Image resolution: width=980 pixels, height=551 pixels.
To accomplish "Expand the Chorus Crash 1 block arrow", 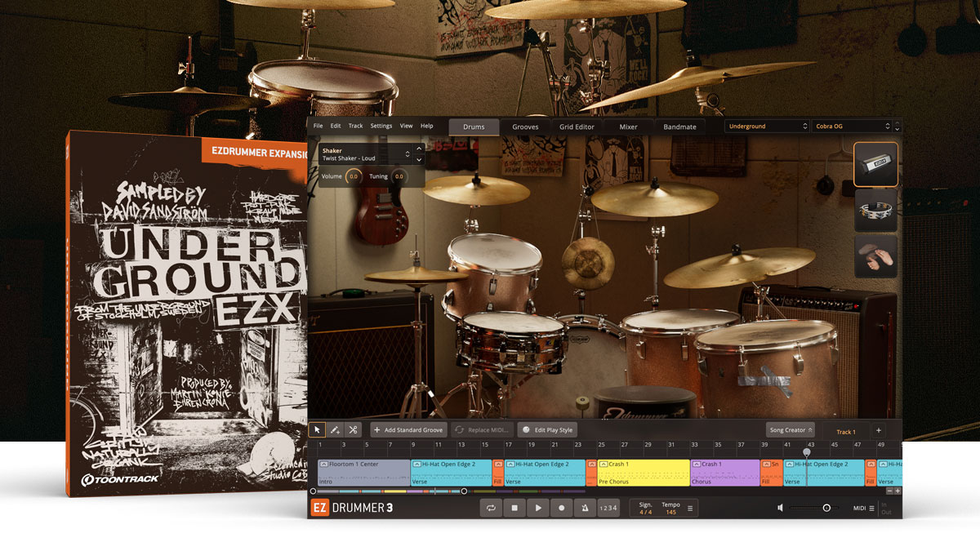I will coord(696,464).
